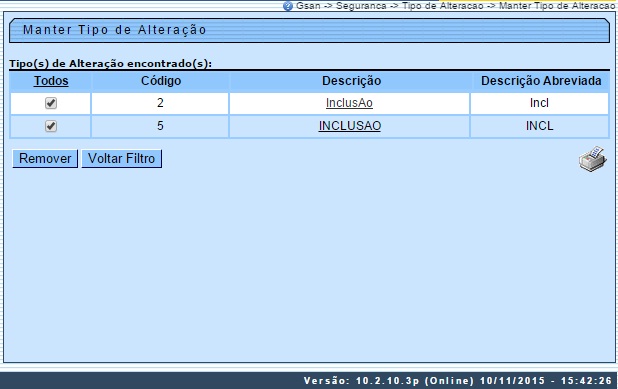Click the Todos select-all link
This screenshot has width=618, height=389.
coord(51,81)
